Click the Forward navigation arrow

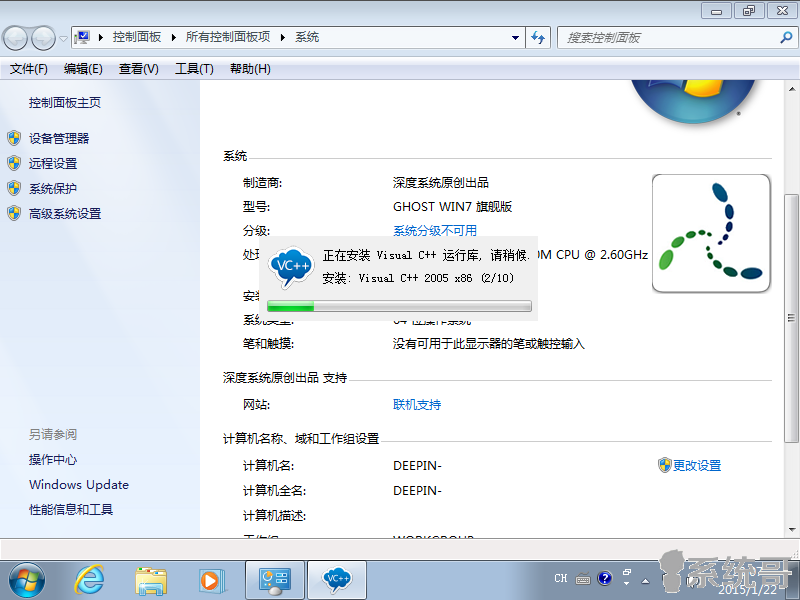(x=43, y=38)
